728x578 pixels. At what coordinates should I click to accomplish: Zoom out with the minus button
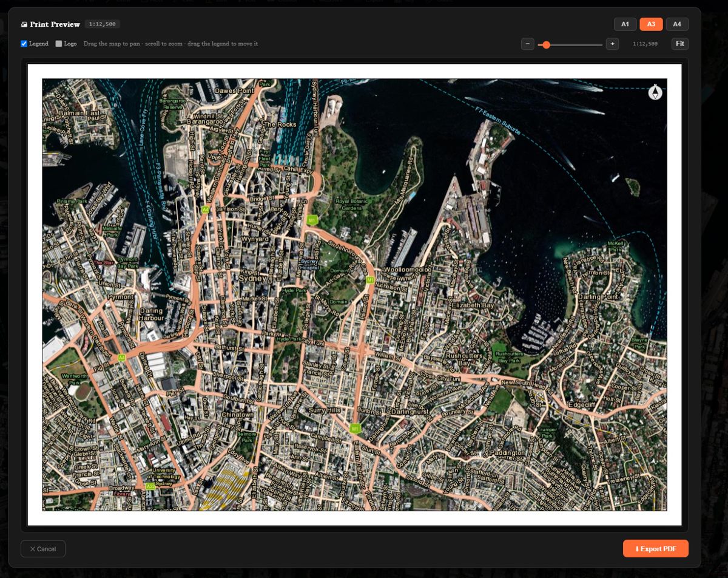(x=528, y=44)
